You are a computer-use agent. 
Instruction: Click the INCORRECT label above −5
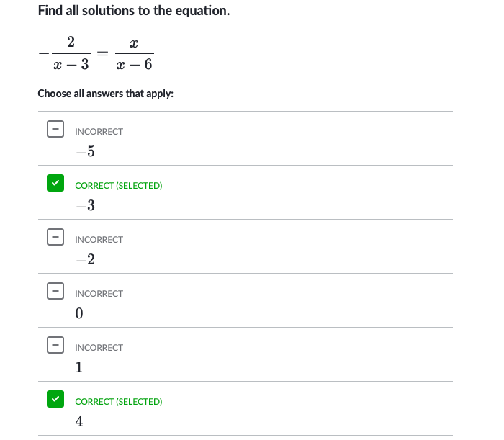[99, 132]
